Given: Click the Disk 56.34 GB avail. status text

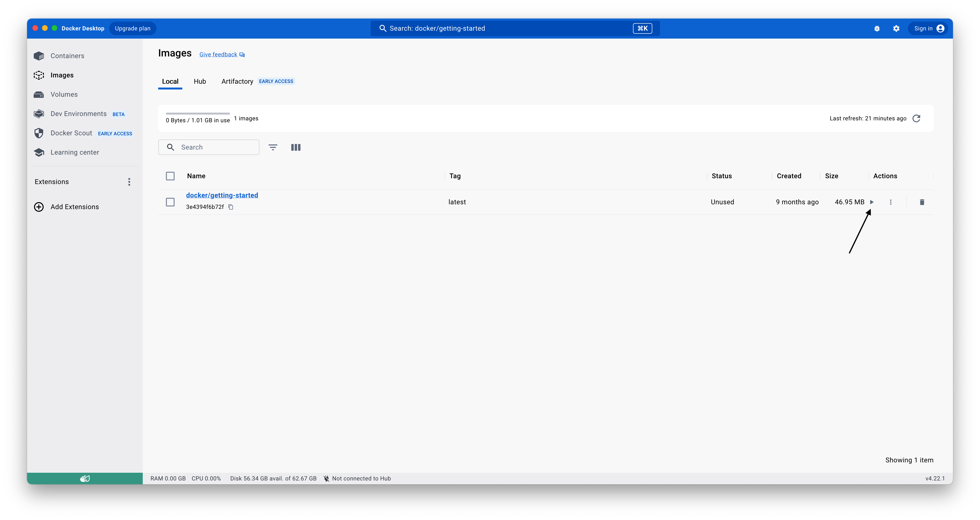Looking at the screenshot, I should point(273,479).
